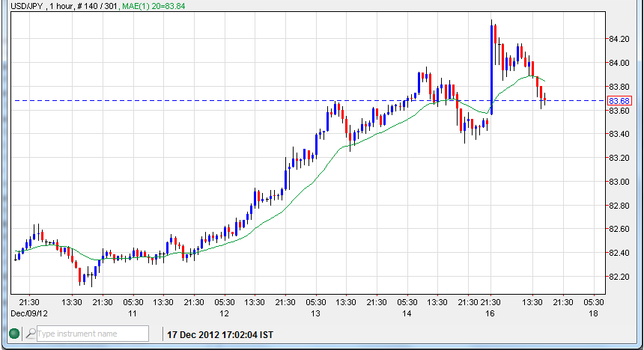Click the date label 12 on time axis
Screen dimensions: 644x350
tap(224, 313)
